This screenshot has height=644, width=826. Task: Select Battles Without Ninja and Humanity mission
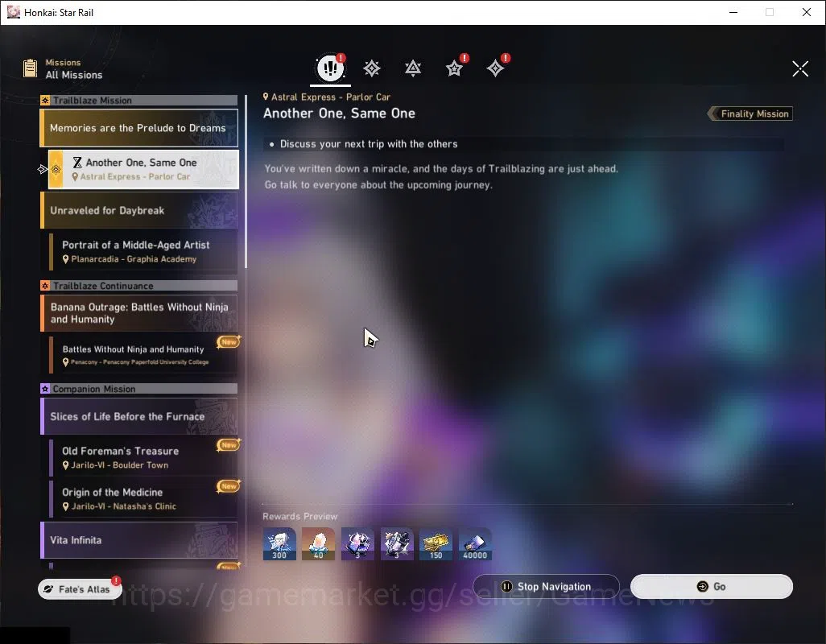143,354
